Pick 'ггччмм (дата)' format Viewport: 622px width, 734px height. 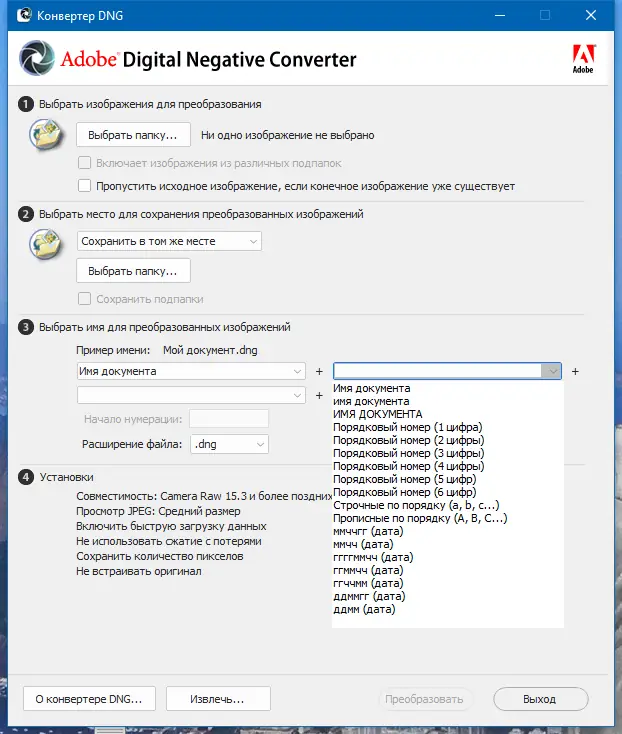coord(368,583)
